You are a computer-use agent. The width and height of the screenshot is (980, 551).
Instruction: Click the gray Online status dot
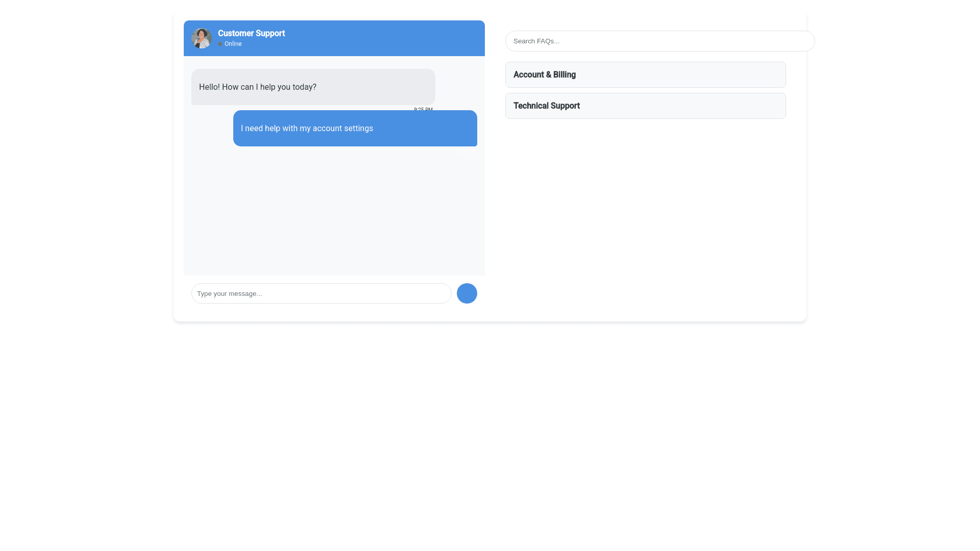tap(220, 44)
